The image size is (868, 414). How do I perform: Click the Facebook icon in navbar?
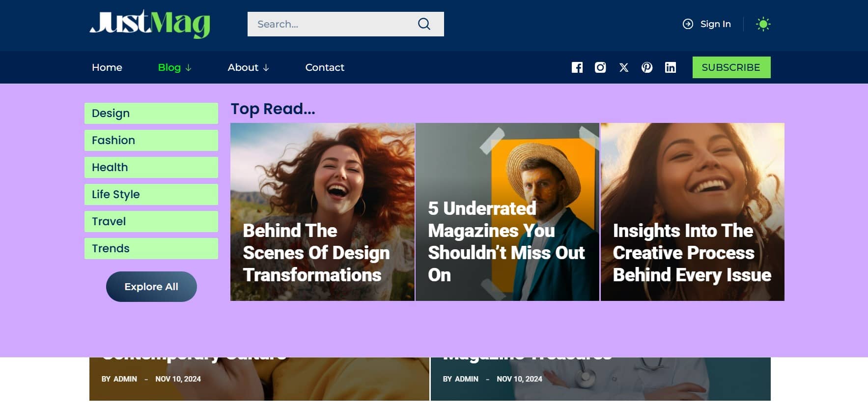577,67
